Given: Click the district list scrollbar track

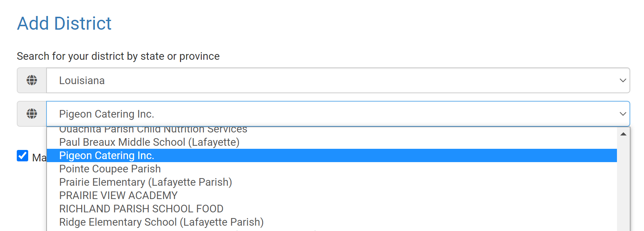Looking at the screenshot, I should pyautogui.click(x=623, y=183).
